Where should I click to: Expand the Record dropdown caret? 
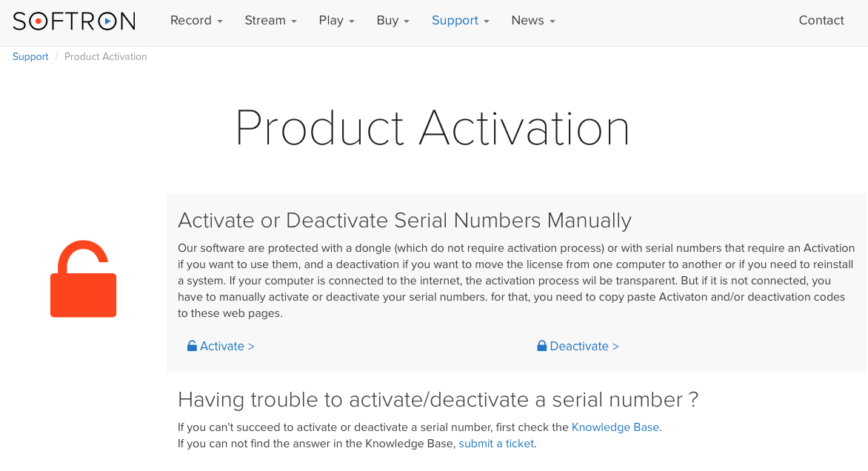(220, 21)
